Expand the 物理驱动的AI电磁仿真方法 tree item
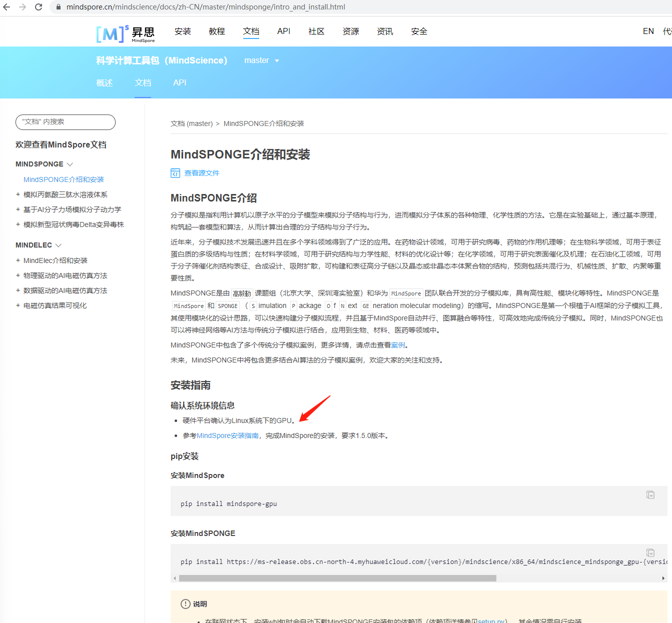Screen dimensions: 672x623 coord(18,275)
